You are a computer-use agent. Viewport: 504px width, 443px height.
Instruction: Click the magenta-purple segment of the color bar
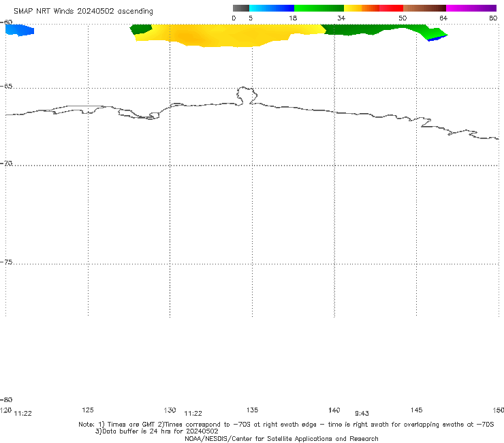pos(471,8)
